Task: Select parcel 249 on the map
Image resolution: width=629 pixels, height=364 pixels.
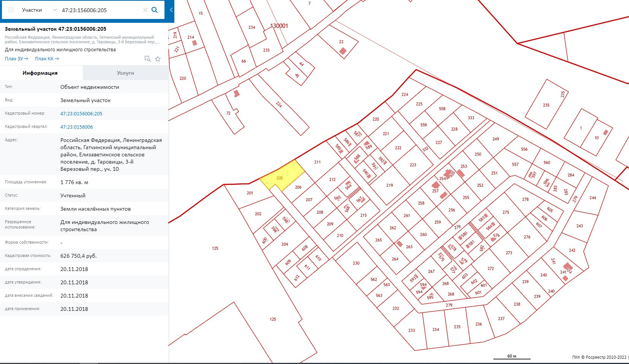Action: point(496,139)
